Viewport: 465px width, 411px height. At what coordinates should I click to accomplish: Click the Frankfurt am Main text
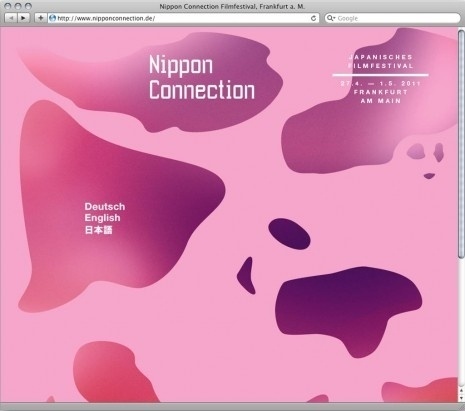coord(381,96)
